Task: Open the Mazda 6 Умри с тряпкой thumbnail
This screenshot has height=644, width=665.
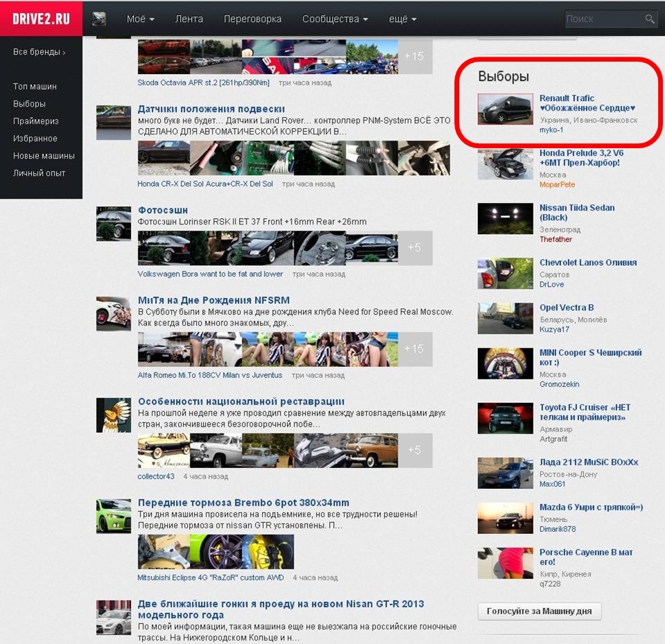Action: tap(505, 518)
